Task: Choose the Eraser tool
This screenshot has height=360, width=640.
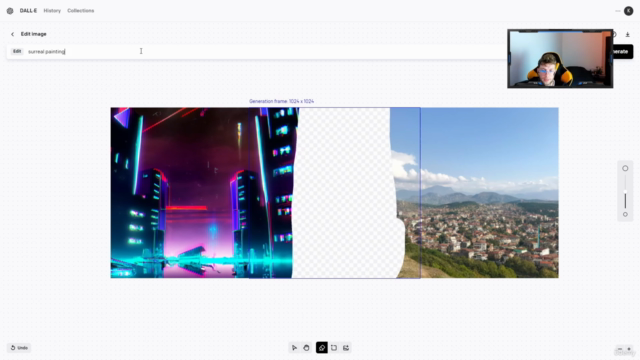Action: (x=322, y=348)
